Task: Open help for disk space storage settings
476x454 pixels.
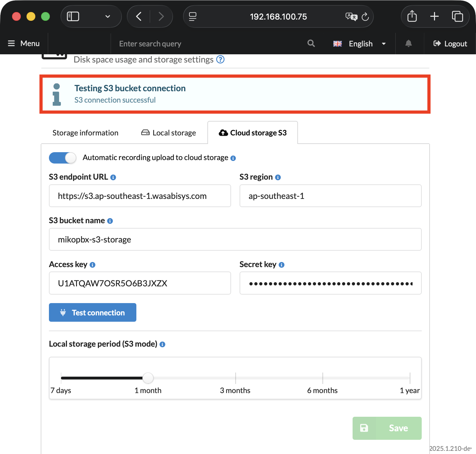Action: click(x=220, y=59)
